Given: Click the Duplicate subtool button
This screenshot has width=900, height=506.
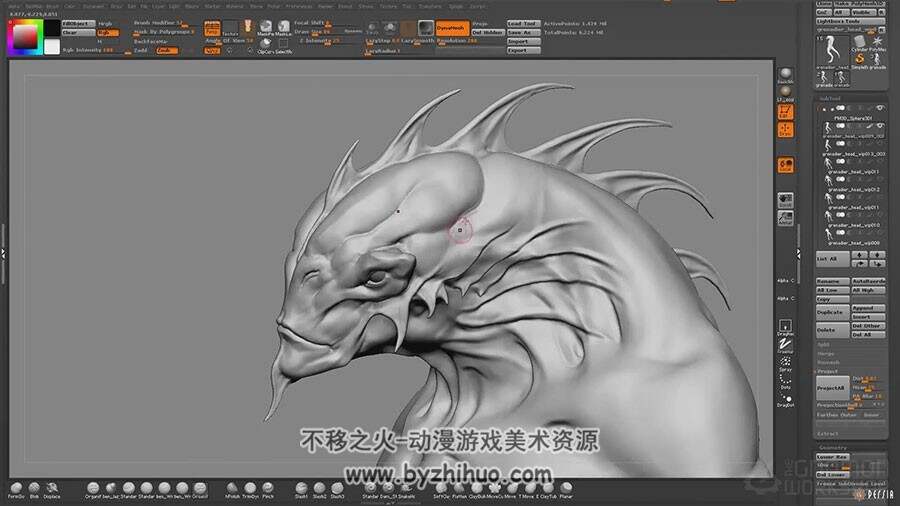Looking at the screenshot, I should pos(832,313).
